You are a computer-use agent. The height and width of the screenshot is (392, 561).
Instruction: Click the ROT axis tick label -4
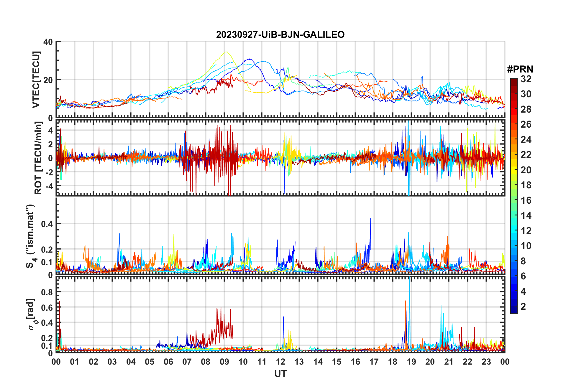point(49,186)
